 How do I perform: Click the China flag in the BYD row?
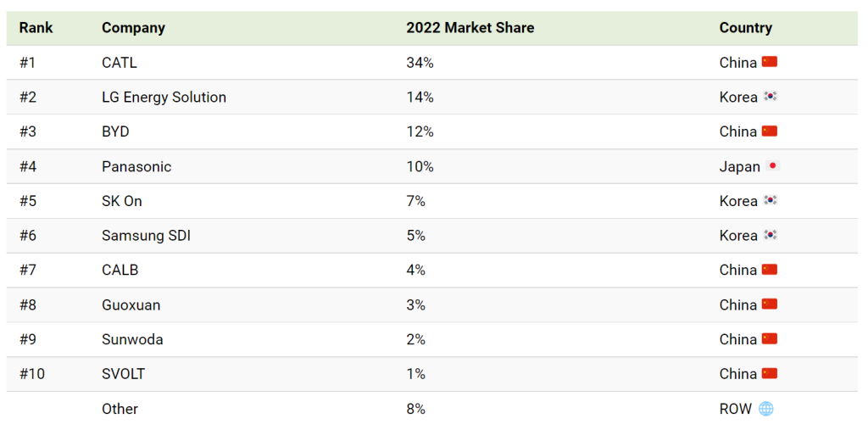770,131
